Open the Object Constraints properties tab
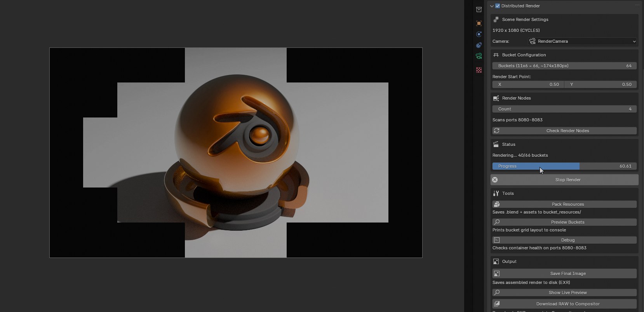This screenshot has width=644, height=312. [479, 45]
